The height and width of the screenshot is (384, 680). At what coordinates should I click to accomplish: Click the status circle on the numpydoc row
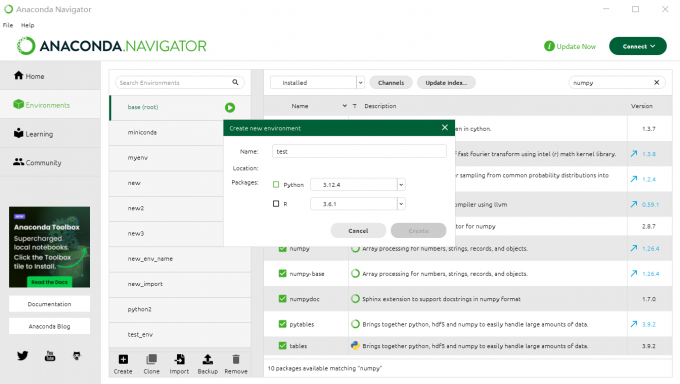(355, 299)
